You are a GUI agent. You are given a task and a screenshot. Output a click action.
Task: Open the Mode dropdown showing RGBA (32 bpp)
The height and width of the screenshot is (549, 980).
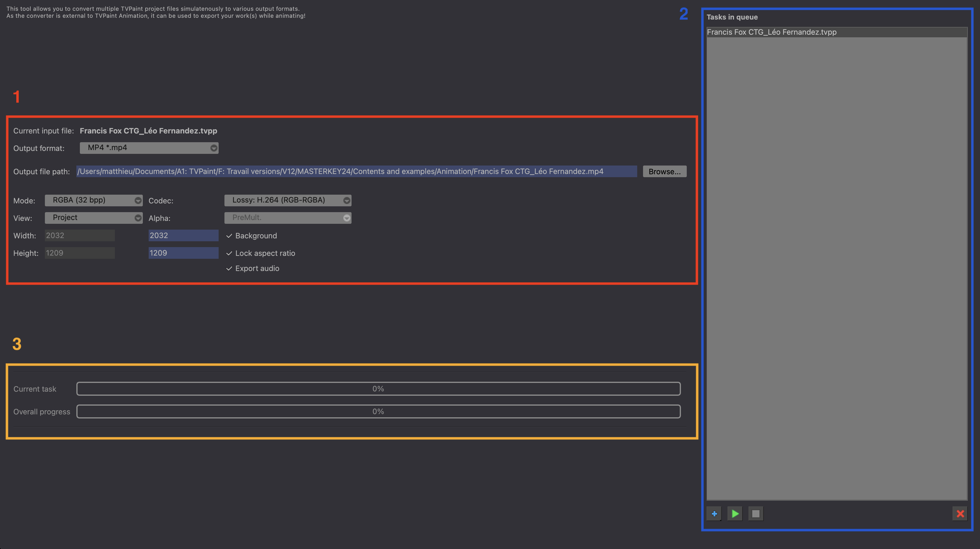(x=94, y=200)
